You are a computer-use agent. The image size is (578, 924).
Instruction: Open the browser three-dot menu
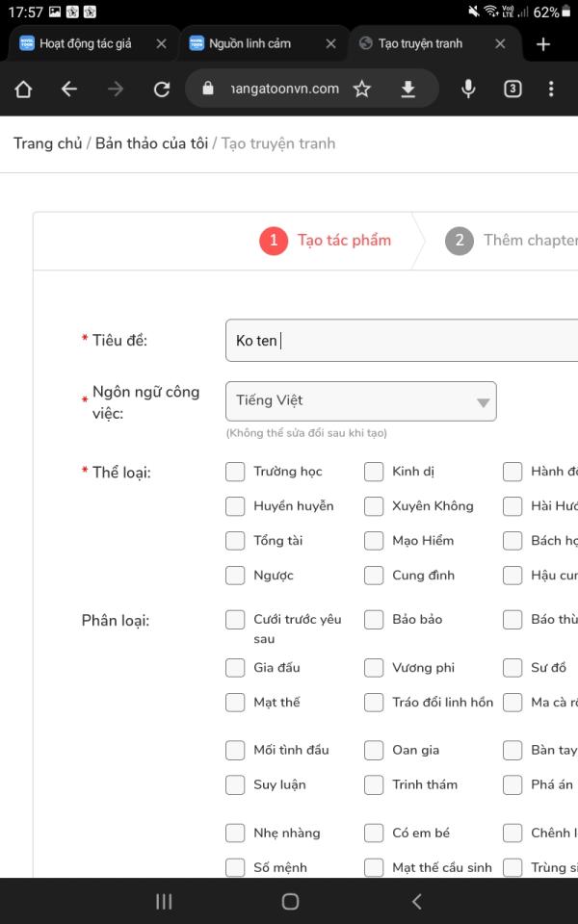pyautogui.click(x=551, y=89)
